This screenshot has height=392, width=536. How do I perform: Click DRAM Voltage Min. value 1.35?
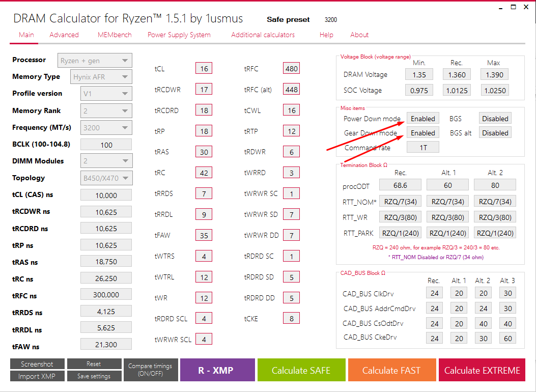coord(419,74)
